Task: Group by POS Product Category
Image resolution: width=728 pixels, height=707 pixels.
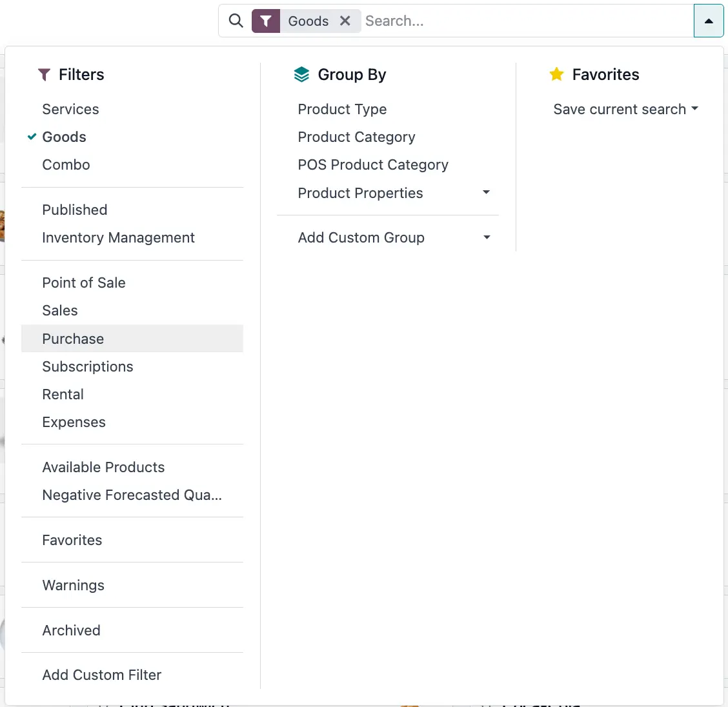Action: click(x=388, y=165)
